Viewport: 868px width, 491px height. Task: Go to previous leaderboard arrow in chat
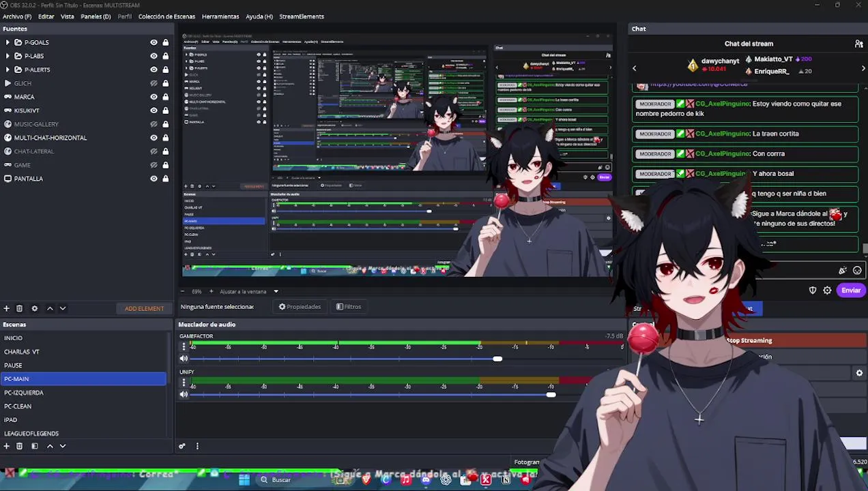[634, 68]
